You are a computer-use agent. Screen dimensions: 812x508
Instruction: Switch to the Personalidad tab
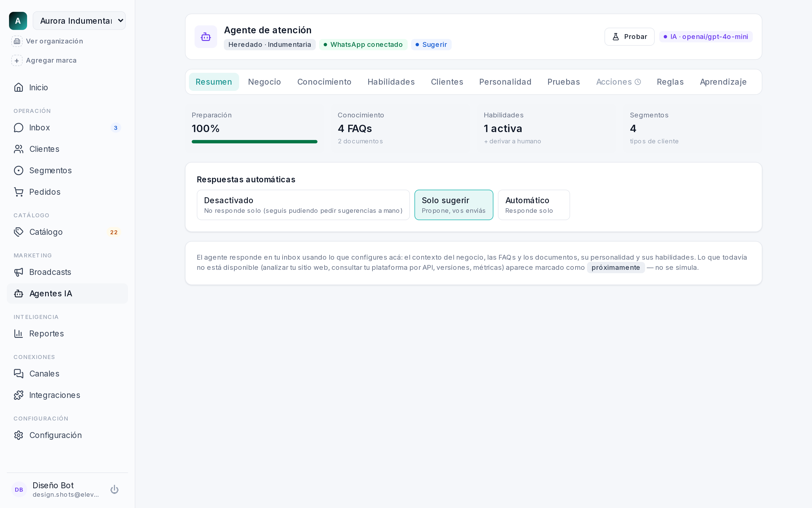505,82
